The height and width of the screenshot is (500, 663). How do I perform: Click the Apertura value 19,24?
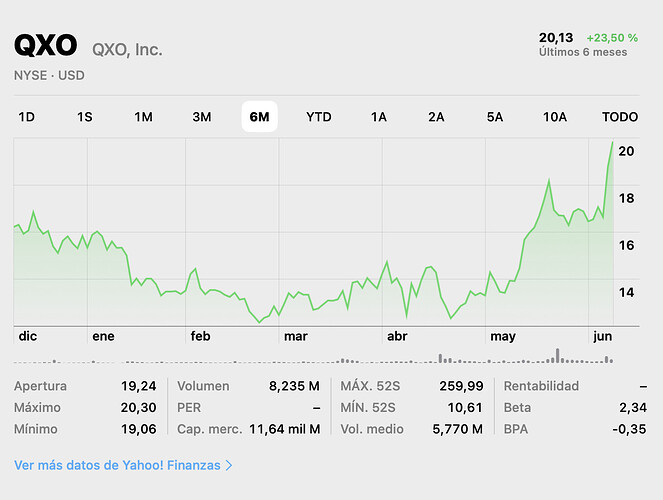139,386
